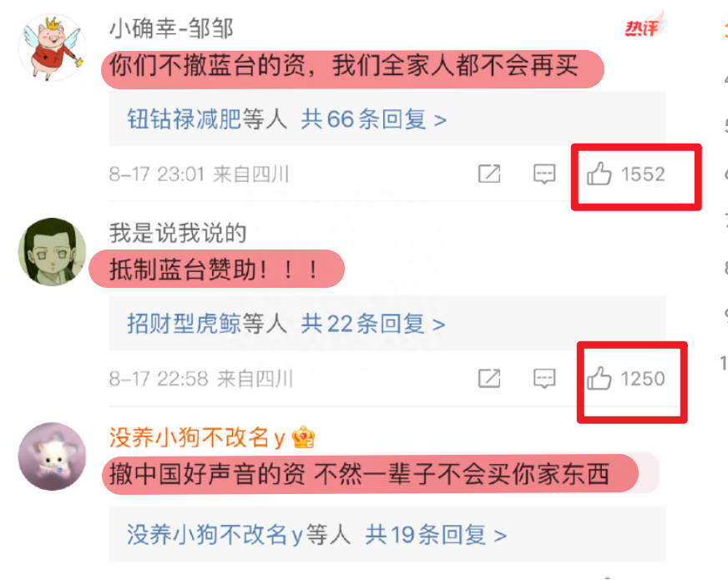This screenshot has width=728, height=580.
Task: Open 我是说我说的's avatar picture
Action: (52, 252)
